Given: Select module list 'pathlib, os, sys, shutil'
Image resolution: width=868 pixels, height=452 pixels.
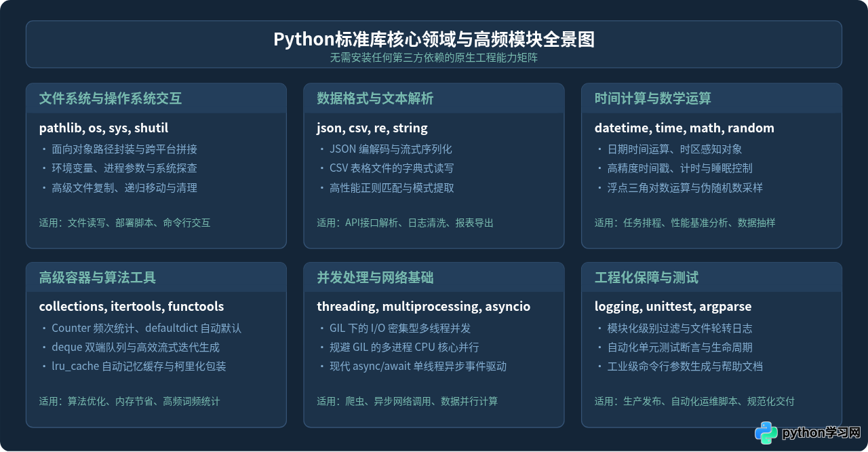Looking at the screenshot, I should [x=104, y=128].
